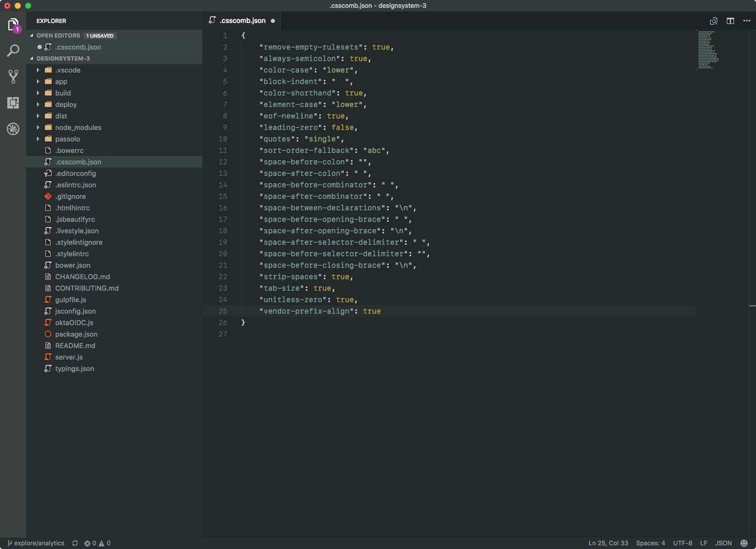Click line number 1 in gutter
Image resolution: width=756 pixels, height=549 pixels.
click(225, 35)
